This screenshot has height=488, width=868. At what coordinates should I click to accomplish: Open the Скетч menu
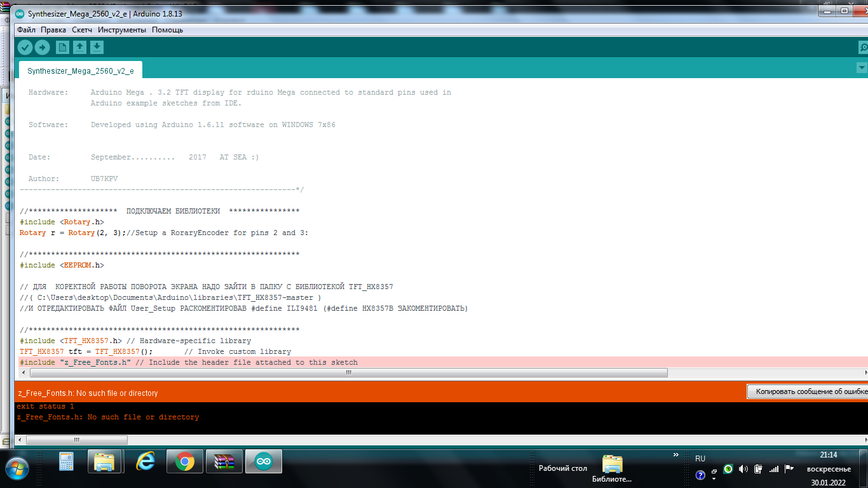click(x=82, y=30)
